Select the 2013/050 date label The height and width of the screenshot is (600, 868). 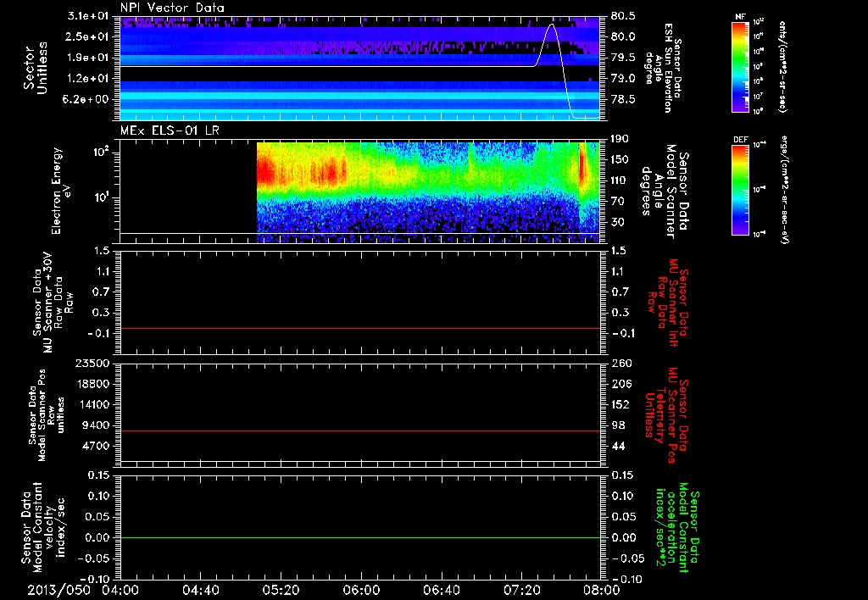58,590
